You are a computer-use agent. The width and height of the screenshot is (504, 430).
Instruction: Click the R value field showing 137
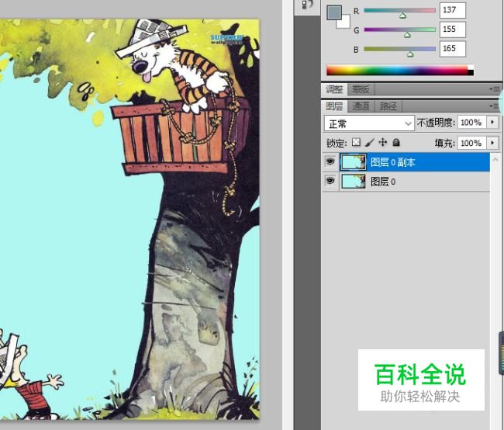pyautogui.click(x=453, y=10)
